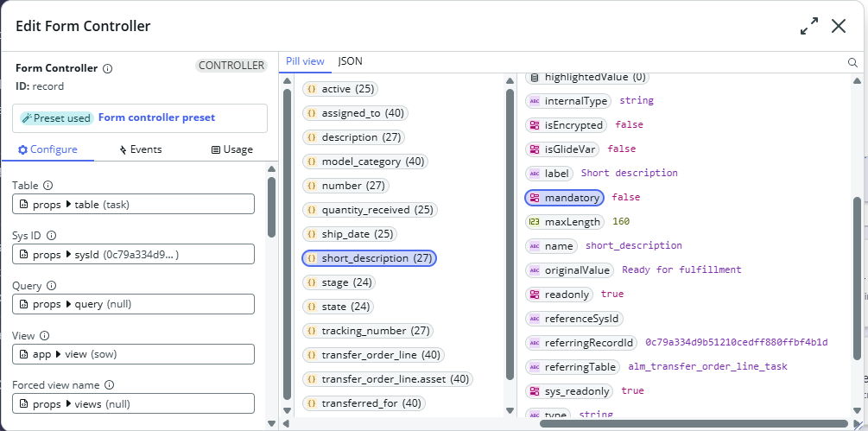Click the Table props binding field
Viewport: 868px width, 431px height.
click(133, 205)
